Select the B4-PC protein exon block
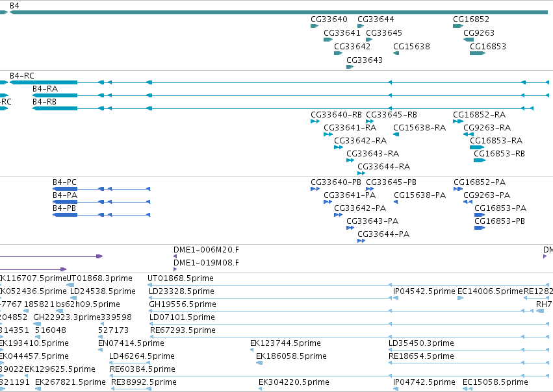Viewport: 553px width, 392px height. (65, 189)
